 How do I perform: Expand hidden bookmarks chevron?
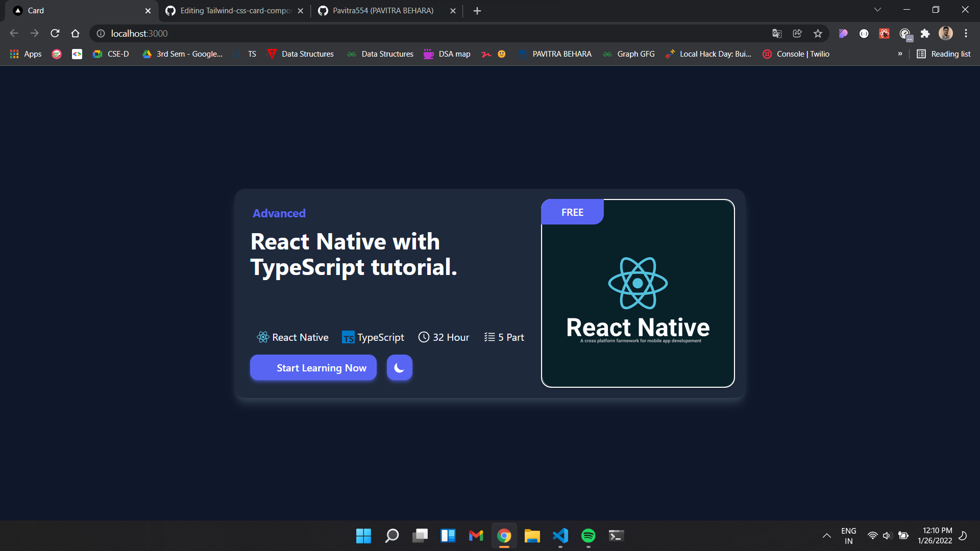point(900,54)
